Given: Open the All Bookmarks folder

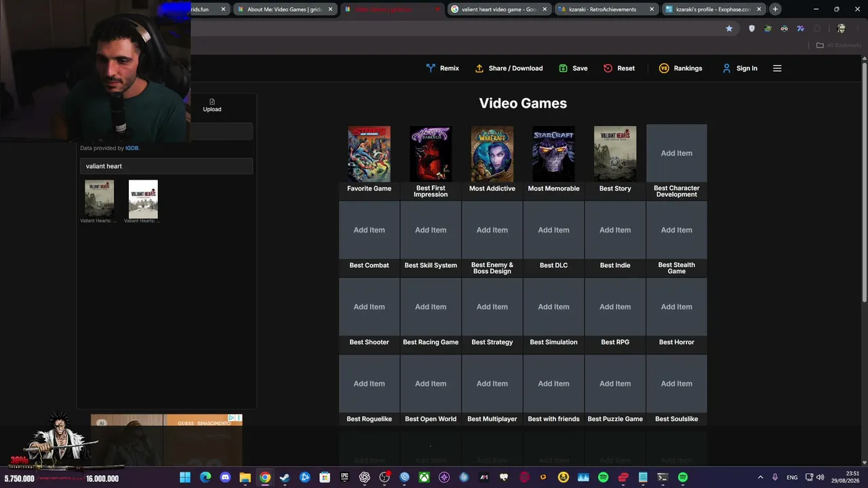Looking at the screenshot, I should click(838, 45).
